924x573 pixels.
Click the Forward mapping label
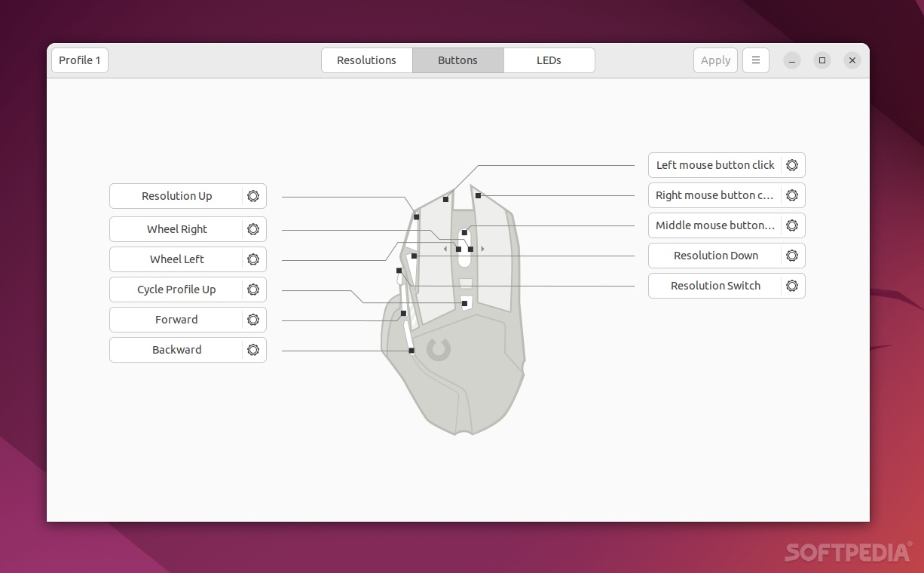point(176,320)
